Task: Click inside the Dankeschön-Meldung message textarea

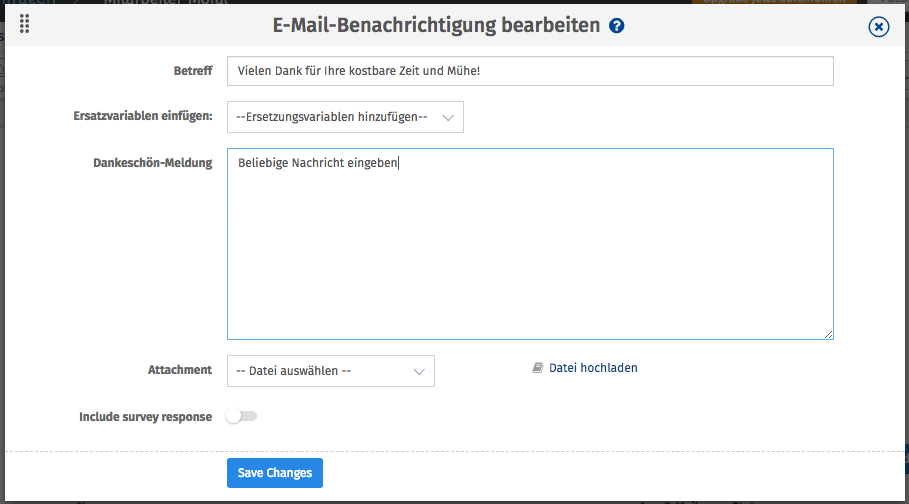Action: (x=530, y=244)
